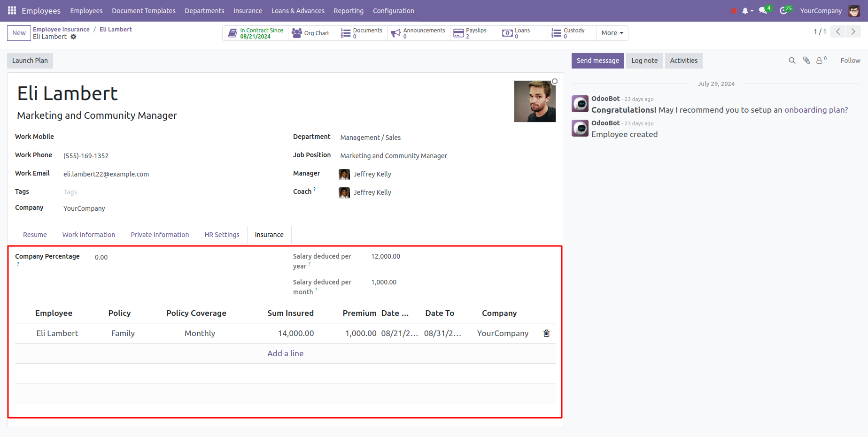Screen dimensions: 868x437
Task: Switch to the HR Settings tab
Action: pos(222,235)
